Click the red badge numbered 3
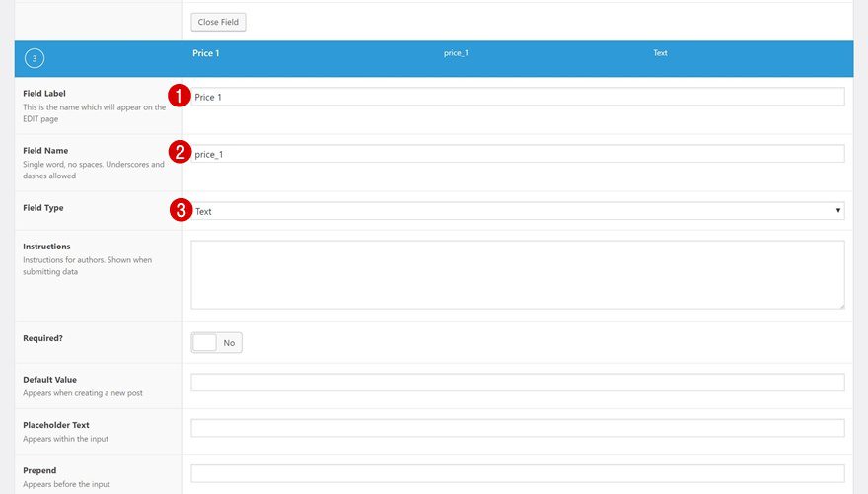868x494 pixels. click(x=181, y=210)
